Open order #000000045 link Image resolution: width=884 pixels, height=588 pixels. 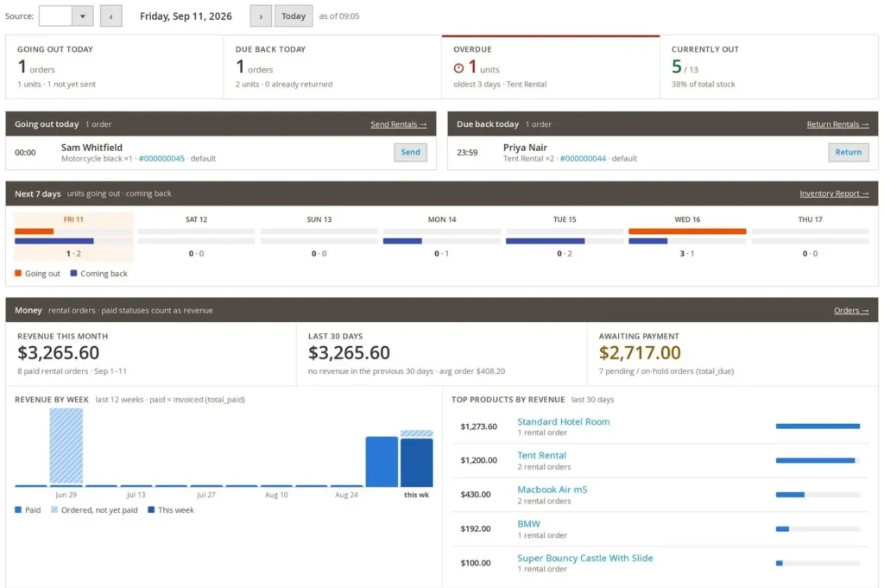point(161,159)
